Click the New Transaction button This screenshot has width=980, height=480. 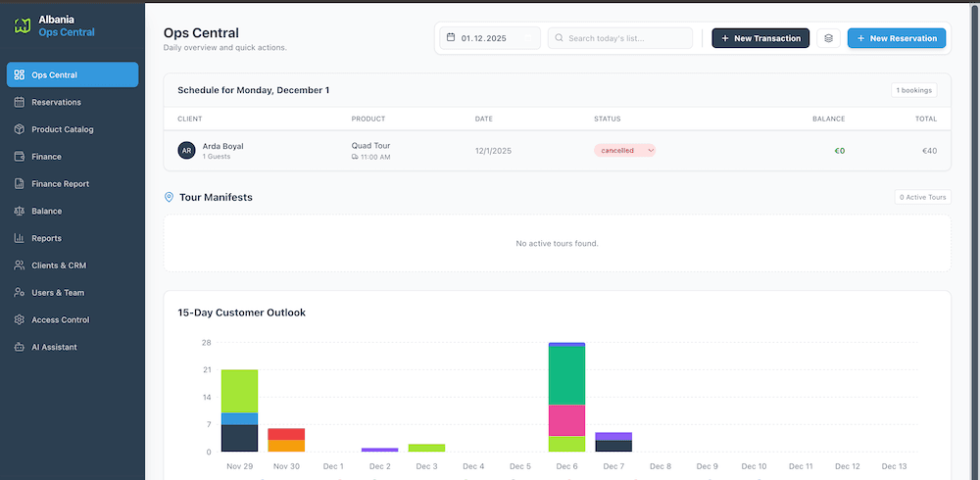pos(760,38)
